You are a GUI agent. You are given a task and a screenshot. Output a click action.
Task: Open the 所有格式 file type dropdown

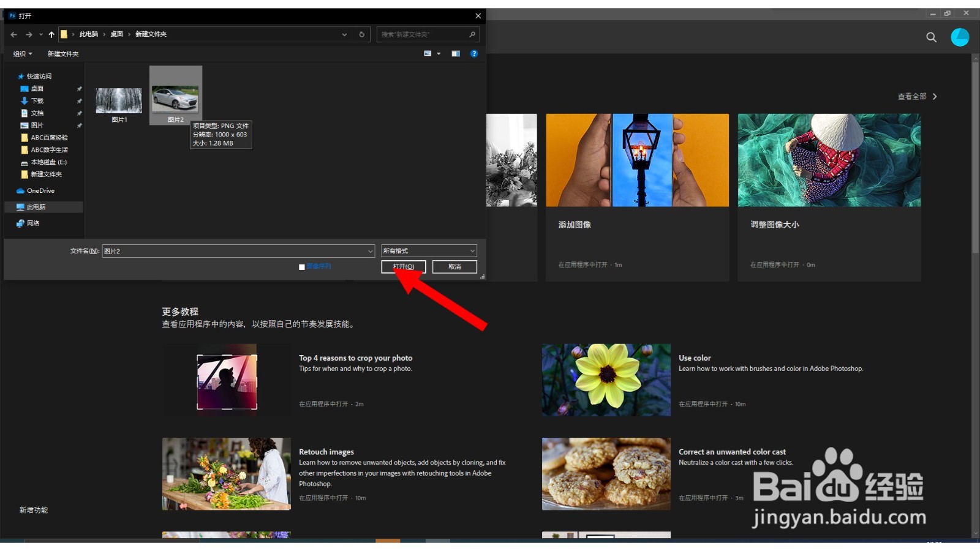click(x=429, y=251)
